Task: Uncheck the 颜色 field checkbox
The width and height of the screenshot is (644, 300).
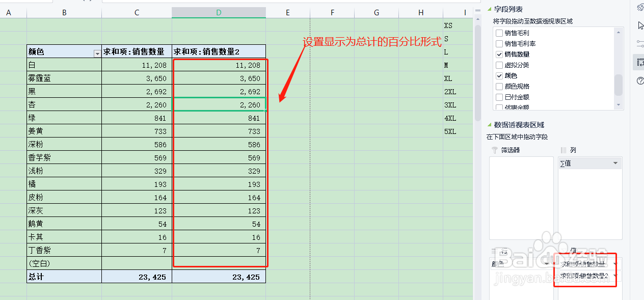Action: 499,75
